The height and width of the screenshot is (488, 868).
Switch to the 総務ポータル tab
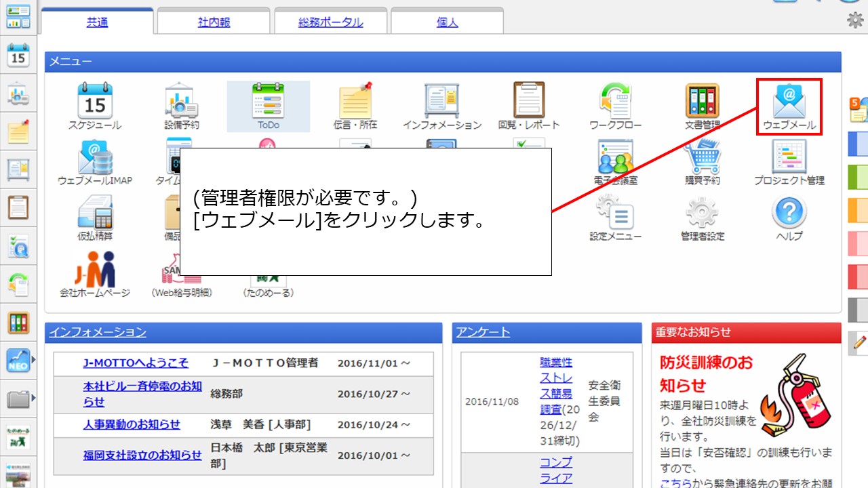coord(330,22)
